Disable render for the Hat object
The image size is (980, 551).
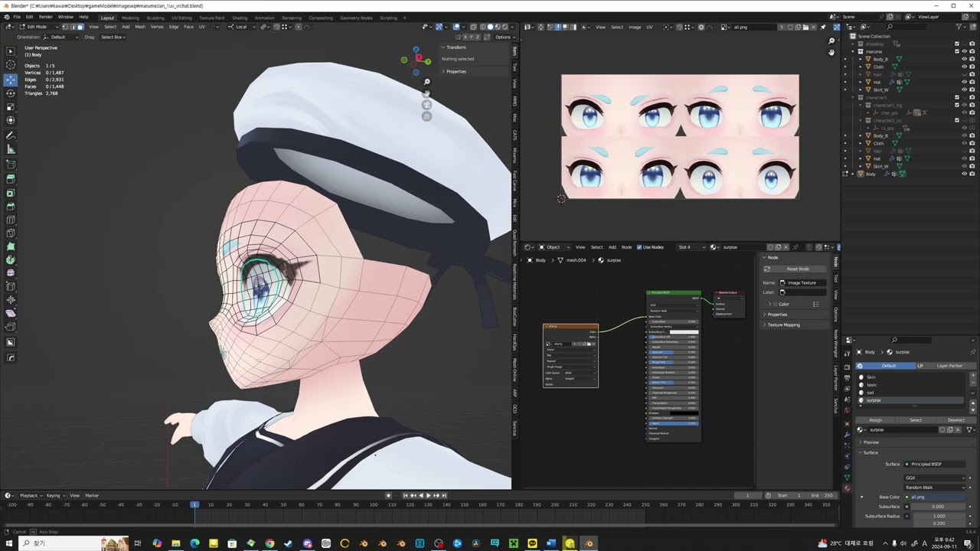click(x=972, y=82)
